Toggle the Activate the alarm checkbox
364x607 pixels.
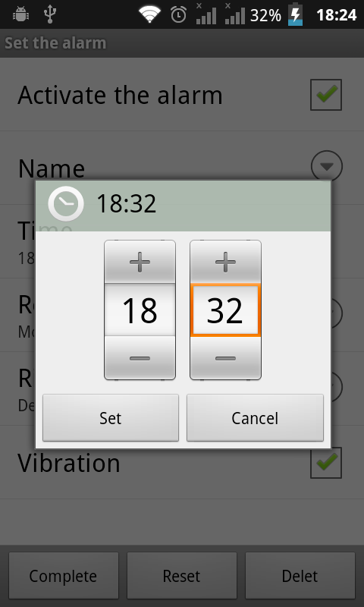[326, 95]
